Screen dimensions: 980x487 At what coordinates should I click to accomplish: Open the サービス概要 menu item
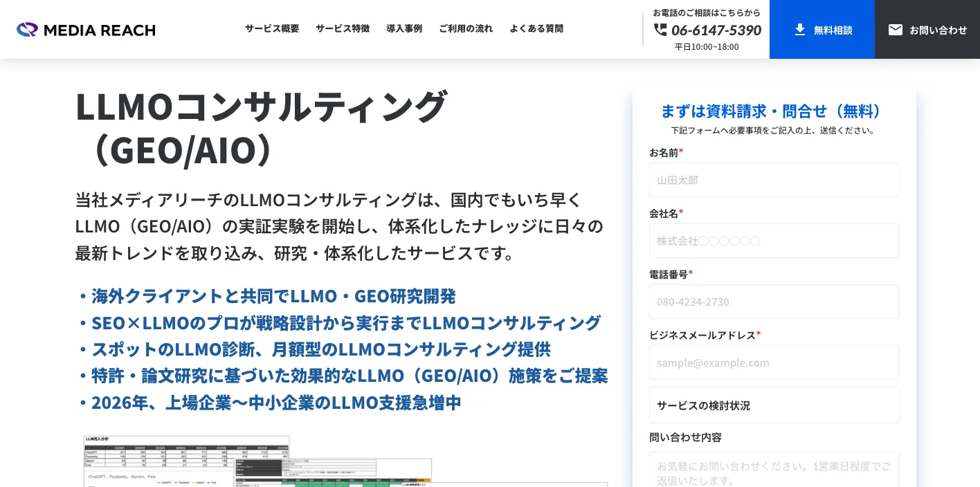272,28
